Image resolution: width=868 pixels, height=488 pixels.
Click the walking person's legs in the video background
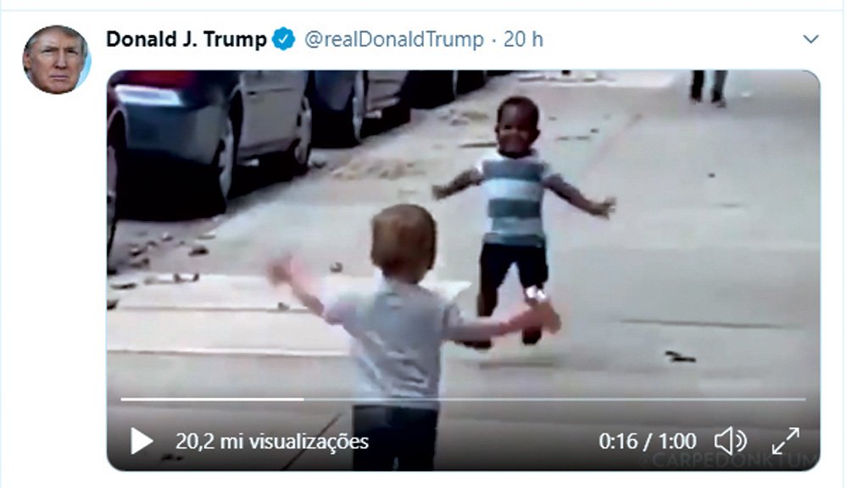point(708,87)
